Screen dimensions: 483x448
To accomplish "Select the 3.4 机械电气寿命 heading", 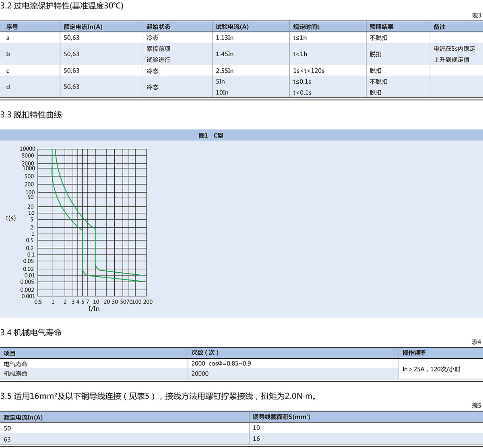I will tap(31, 333).
